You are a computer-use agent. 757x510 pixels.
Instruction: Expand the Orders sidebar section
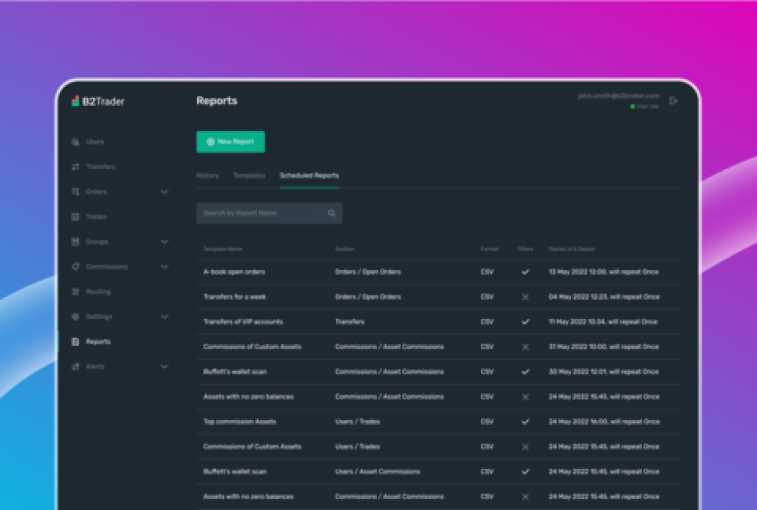pos(165,192)
